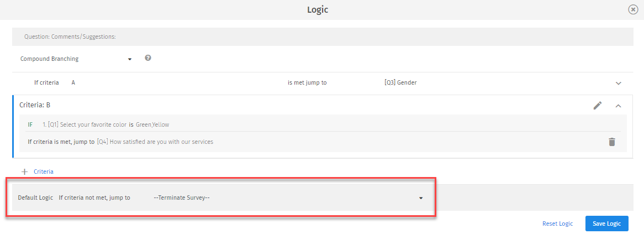The height and width of the screenshot is (239, 644).
Task: Click the plus icon to add criteria
Action: [24, 172]
